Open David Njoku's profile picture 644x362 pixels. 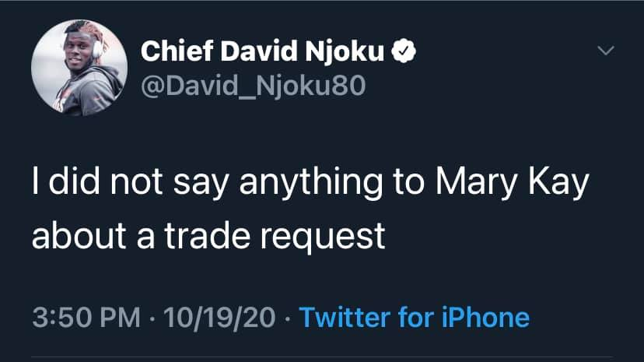point(79,68)
